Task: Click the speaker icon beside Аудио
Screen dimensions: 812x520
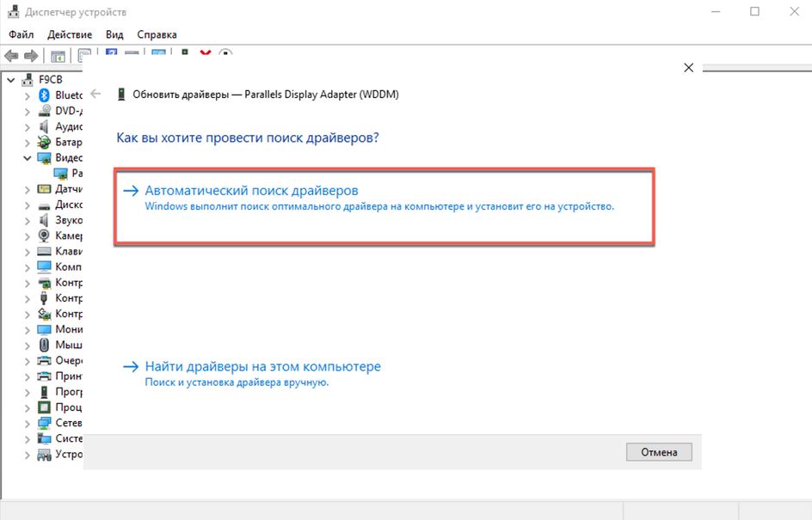Action: point(44,126)
